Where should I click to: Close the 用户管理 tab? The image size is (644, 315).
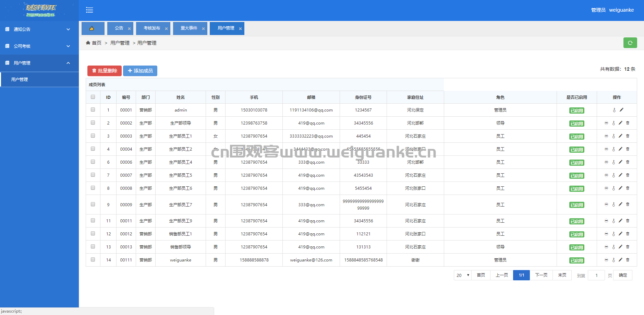pos(240,29)
